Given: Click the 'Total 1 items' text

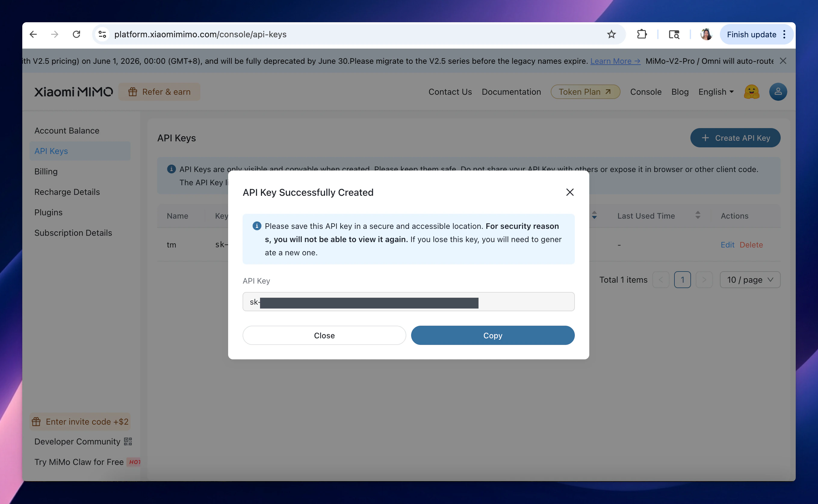Looking at the screenshot, I should pos(623,280).
